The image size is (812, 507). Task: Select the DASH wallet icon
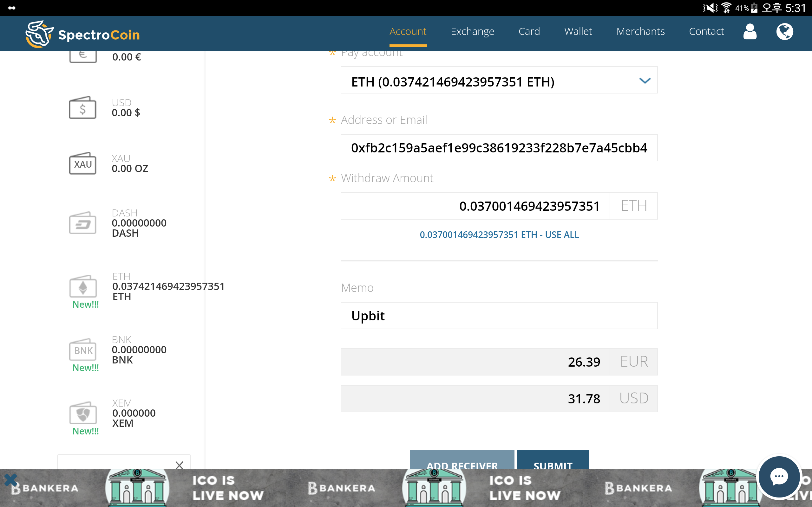[83, 223]
